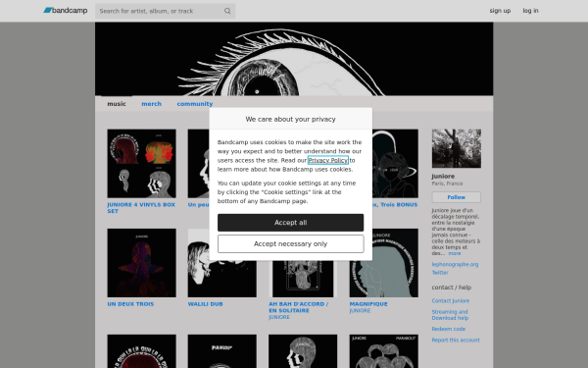Screen dimensions: 588x368
Task: Choose Accept necessary only
Action: pyautogui.click(x=291, y=244)
